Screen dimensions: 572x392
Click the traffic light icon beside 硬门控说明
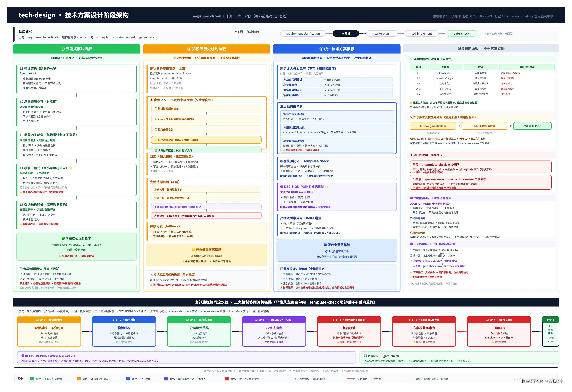tap(411, 155)
